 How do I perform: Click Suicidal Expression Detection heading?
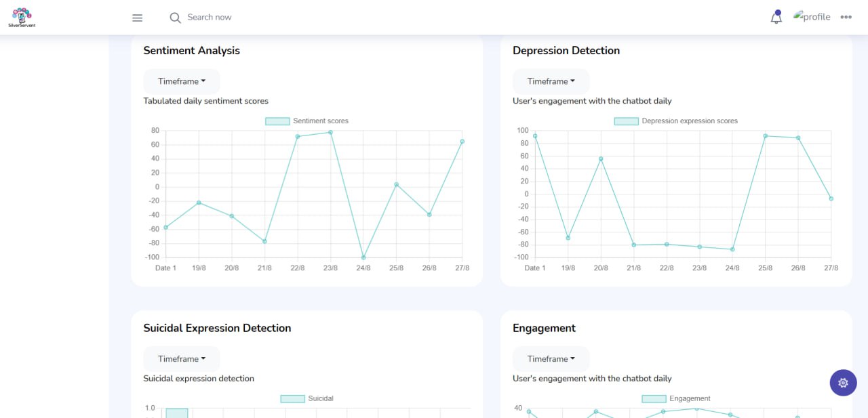coord(217,329)
